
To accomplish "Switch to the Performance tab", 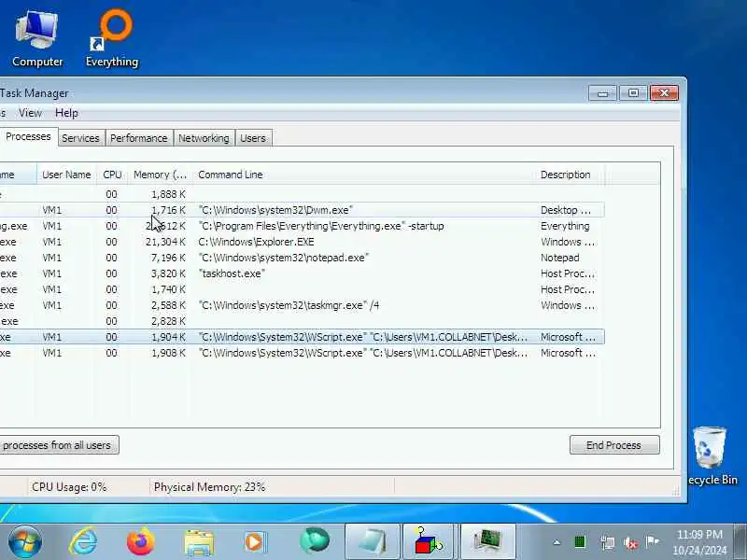I will (x=138, y=138).
